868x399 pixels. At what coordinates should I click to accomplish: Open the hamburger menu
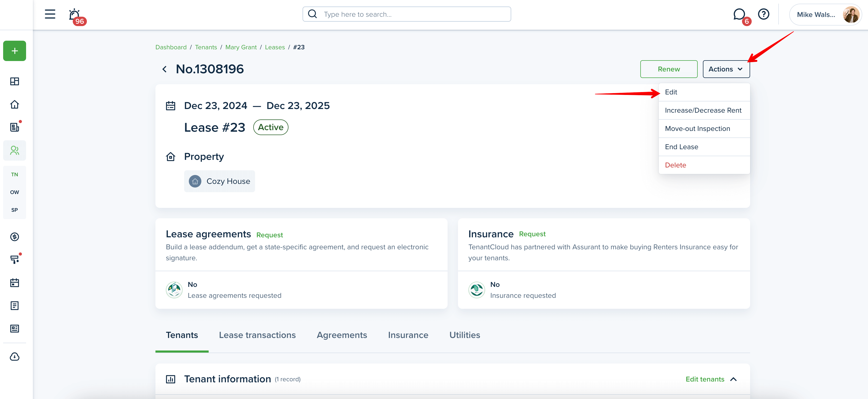[50, 14]
